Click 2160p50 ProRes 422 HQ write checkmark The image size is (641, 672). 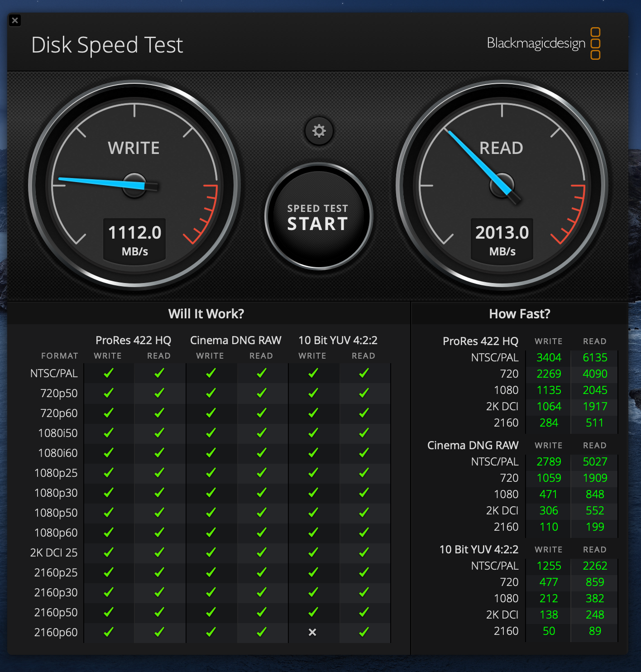pyautogui.click(x=109, y=612)
